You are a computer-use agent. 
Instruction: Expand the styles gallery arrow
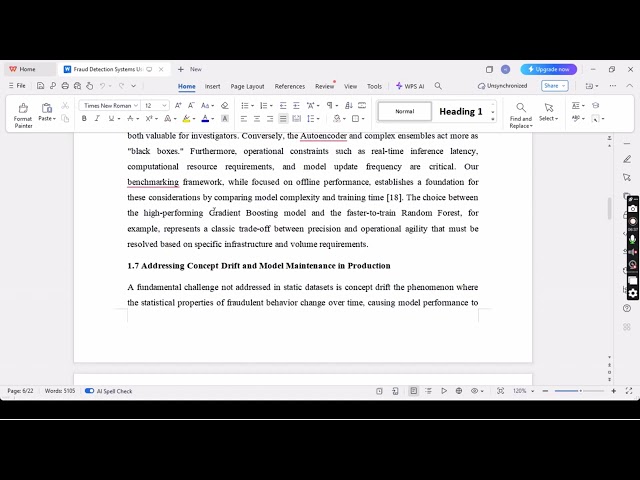click(x=493, y=119)
